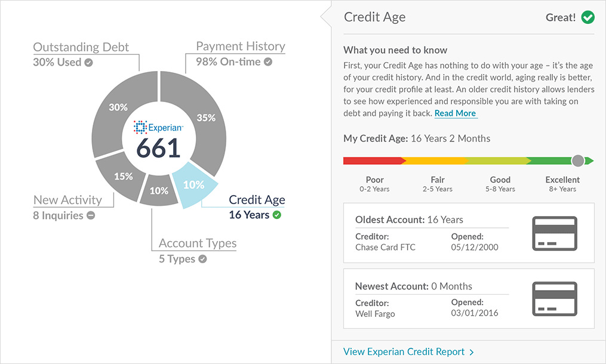
Task: Click the yellow Fair section of the scale
Action: (436, 161)
